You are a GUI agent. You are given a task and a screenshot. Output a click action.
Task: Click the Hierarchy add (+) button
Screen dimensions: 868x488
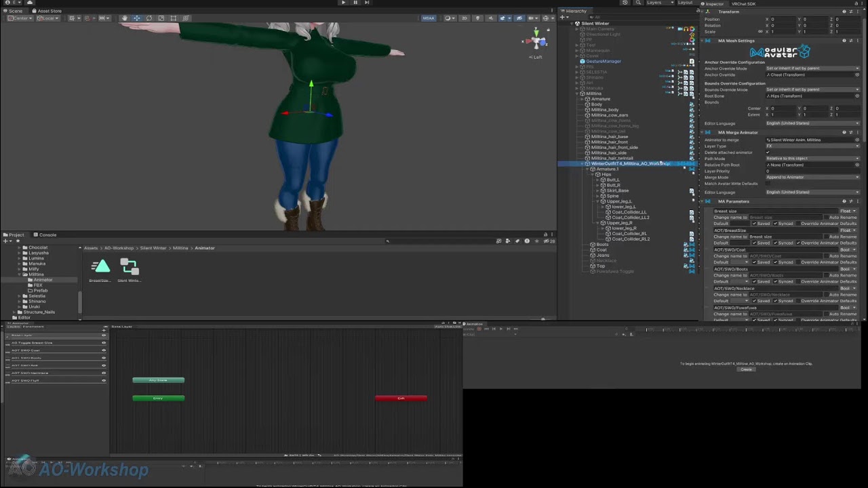pos(563,17)
